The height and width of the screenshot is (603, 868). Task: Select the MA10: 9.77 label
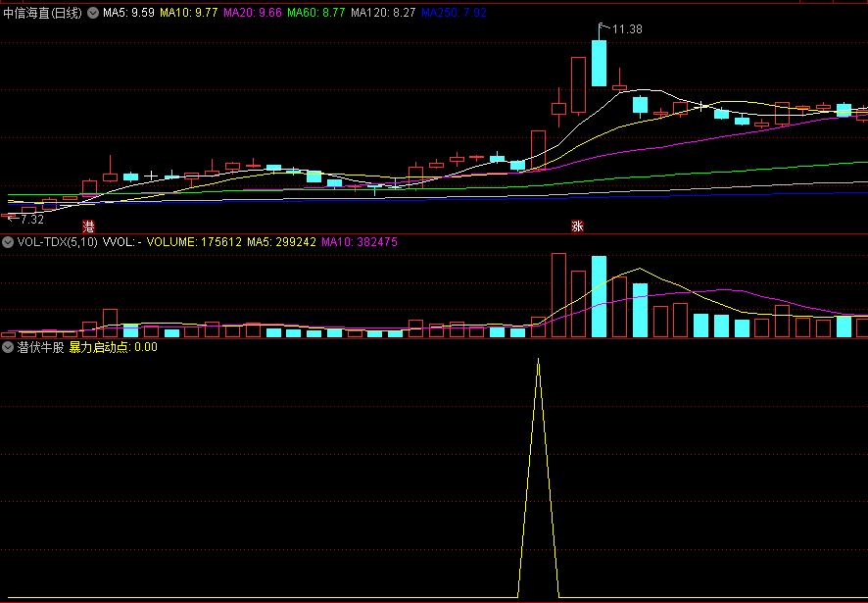tap(189, 14)
